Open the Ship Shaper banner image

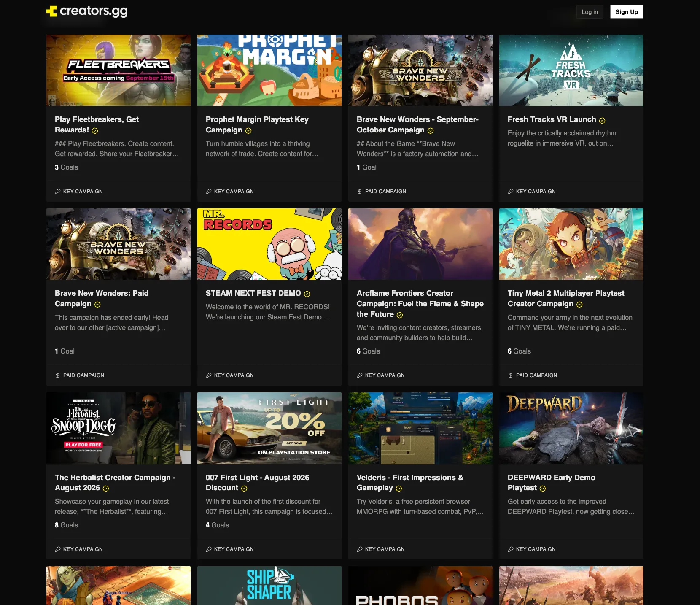click(x=269, y=586)
